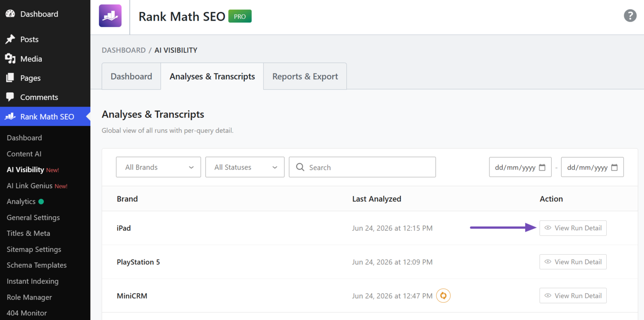Screen dimensions: 644x320
Task: Open Instant Indexing submenu item
Action: click(33, 281)
